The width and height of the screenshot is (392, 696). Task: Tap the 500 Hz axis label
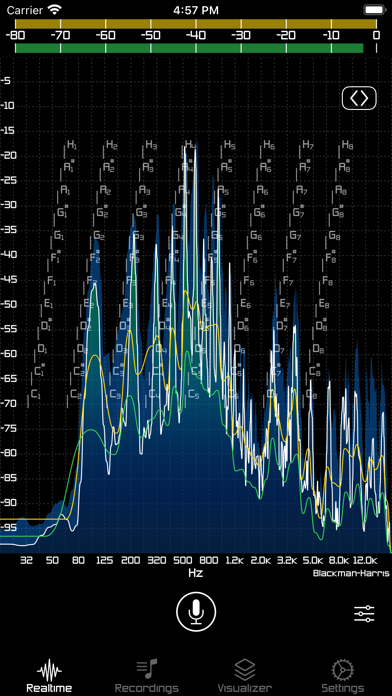tap(182, 560)
